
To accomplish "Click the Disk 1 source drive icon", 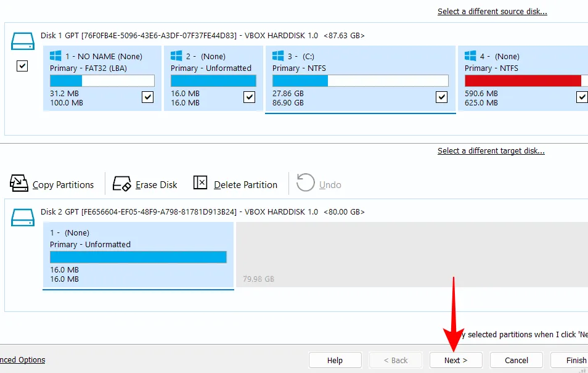I will pos(23,41).
